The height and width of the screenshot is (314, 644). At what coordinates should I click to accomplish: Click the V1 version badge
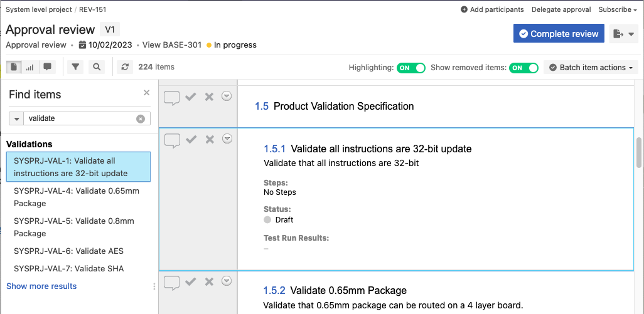tap(110, 29)
